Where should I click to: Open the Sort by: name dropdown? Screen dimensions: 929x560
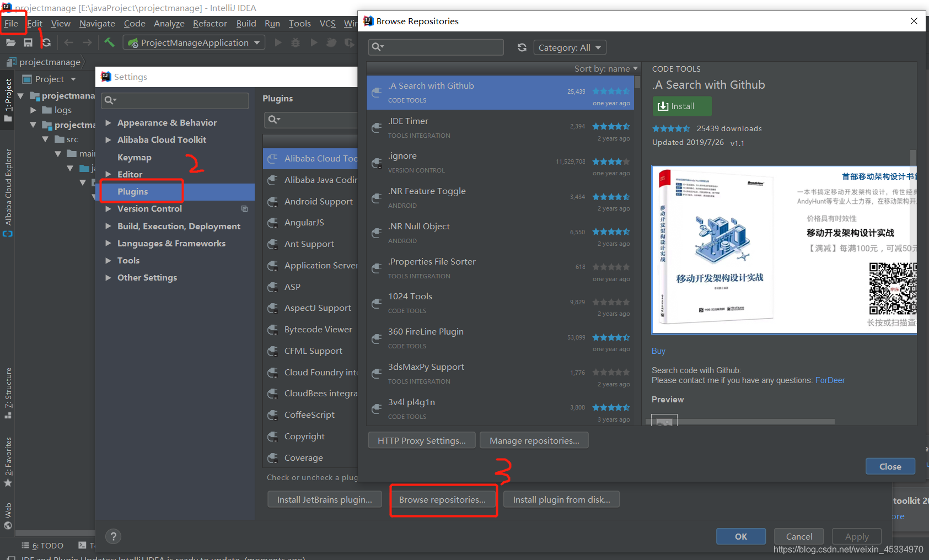(x=606, y=68)
